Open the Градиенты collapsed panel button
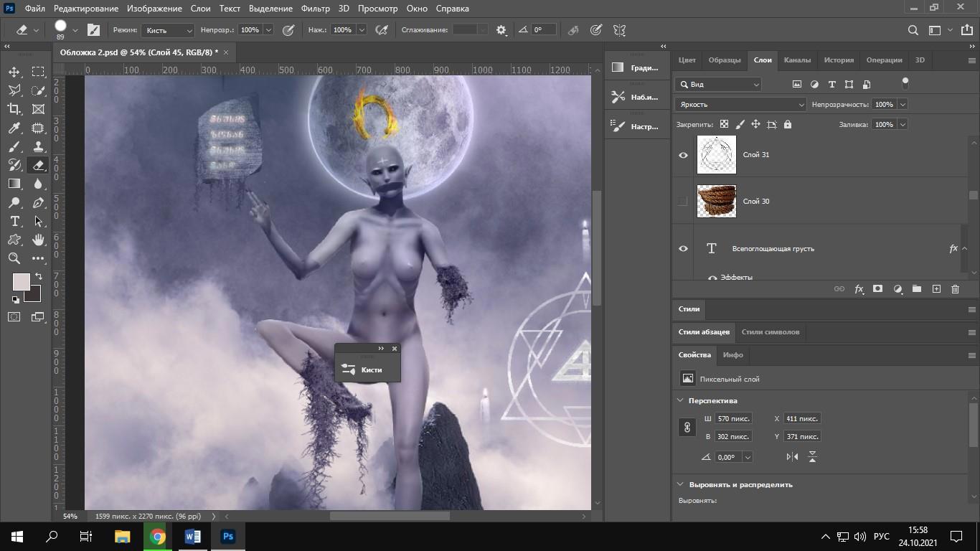The height and width of the screenshot is (551, 980). click(636, 67)
